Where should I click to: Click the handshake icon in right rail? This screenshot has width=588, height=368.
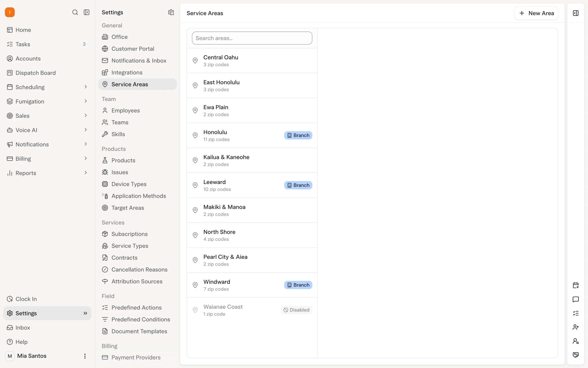[x=576, y=355]
